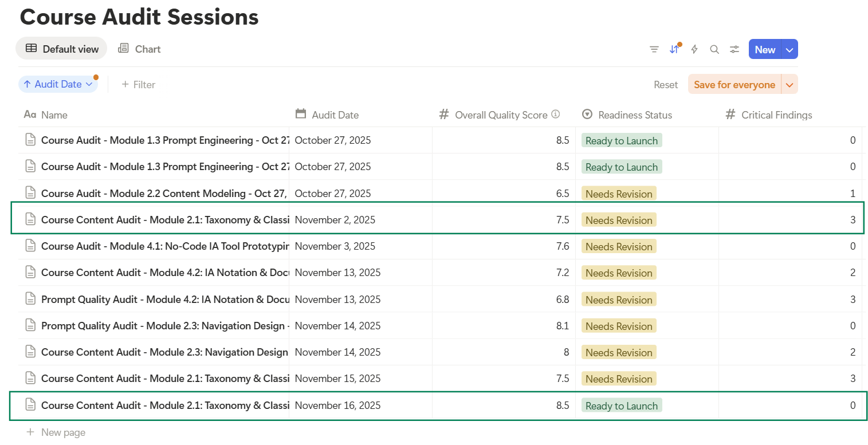Open the filter icon in toolbar

coord(654,49)
